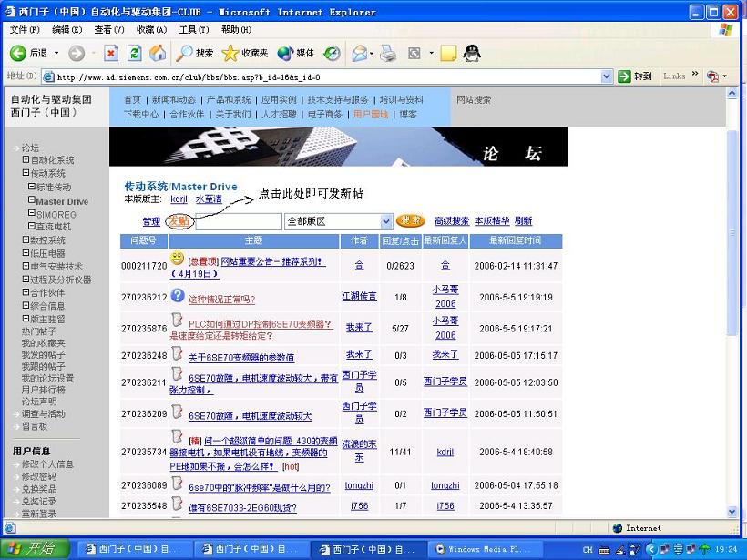The image size is (747, 560).
Task: Open Favorites star icon
Action: pos(230,53)
